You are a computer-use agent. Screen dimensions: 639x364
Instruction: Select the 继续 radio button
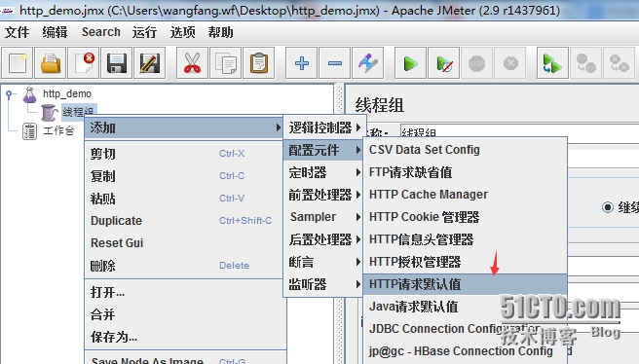(607, 207)
